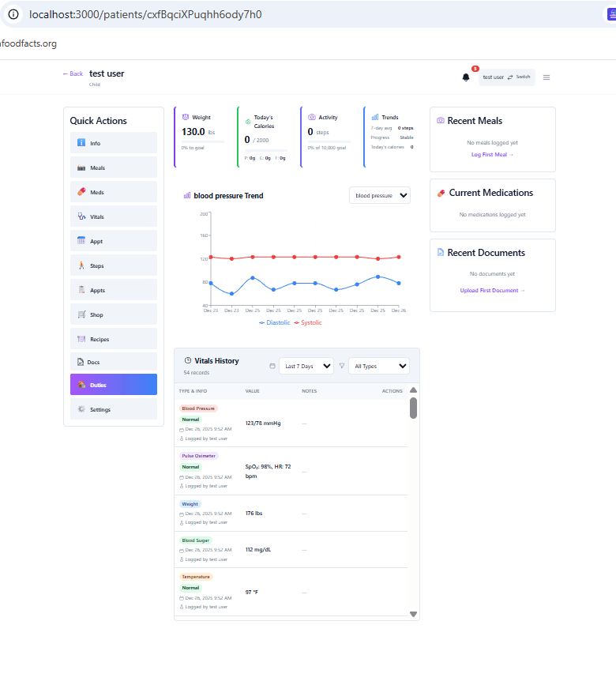Open the blood pressure metric dropdown
The width and height of the screenshot is (616, 685).
pyautogui.click(x=380, y=194)
